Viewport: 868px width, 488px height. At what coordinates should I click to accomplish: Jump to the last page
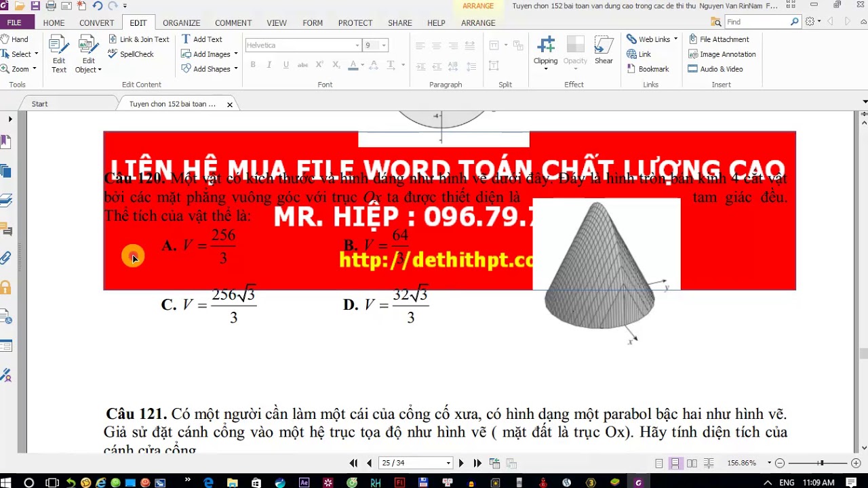click(x=477, y=463)
